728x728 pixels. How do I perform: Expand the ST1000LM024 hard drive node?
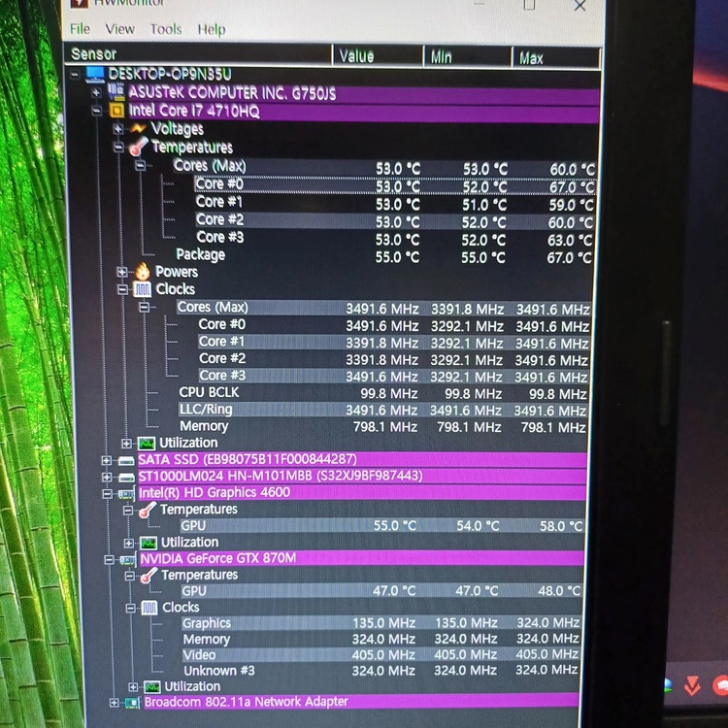[x=107, y=477]
